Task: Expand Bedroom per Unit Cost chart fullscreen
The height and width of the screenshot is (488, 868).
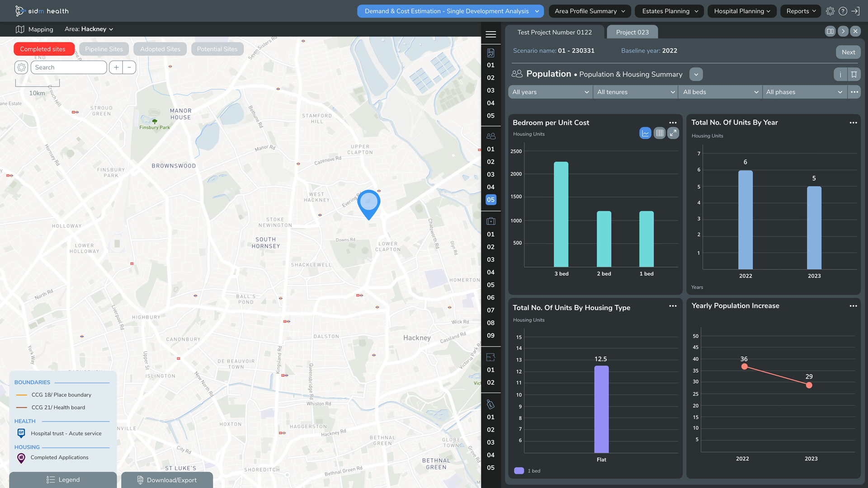Action: coord(673,133)
